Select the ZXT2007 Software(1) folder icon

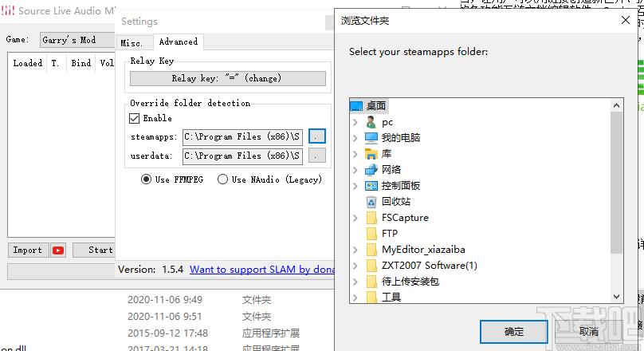[x=371, y=266]
